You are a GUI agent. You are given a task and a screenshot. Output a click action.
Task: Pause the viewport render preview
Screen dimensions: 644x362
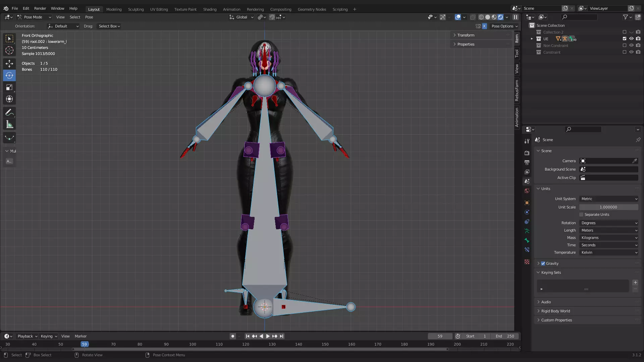516,17
